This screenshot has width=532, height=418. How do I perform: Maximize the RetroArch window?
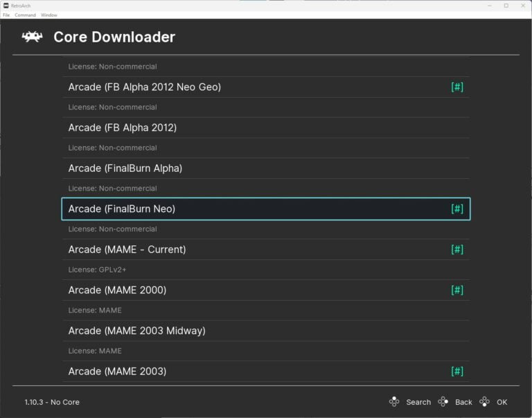tap(506, 5)
